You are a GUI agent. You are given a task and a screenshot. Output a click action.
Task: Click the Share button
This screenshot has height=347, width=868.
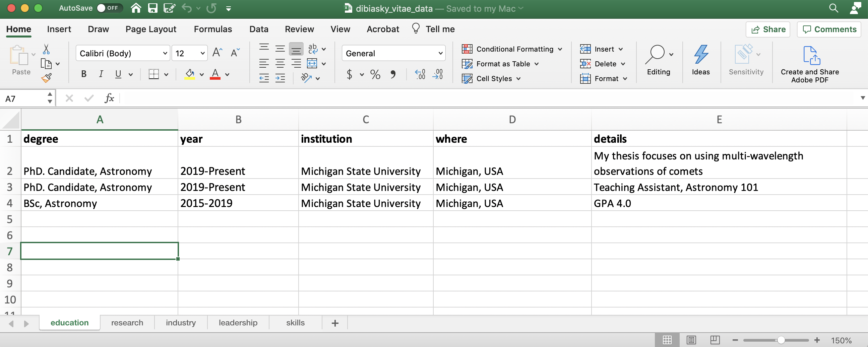point(768,30)
